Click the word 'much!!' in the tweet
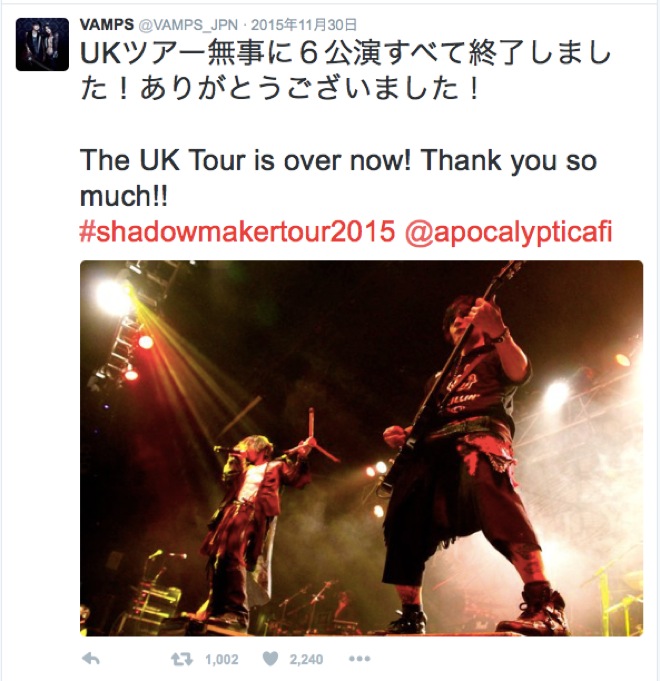The image size is (660, 681). point(124,196)
